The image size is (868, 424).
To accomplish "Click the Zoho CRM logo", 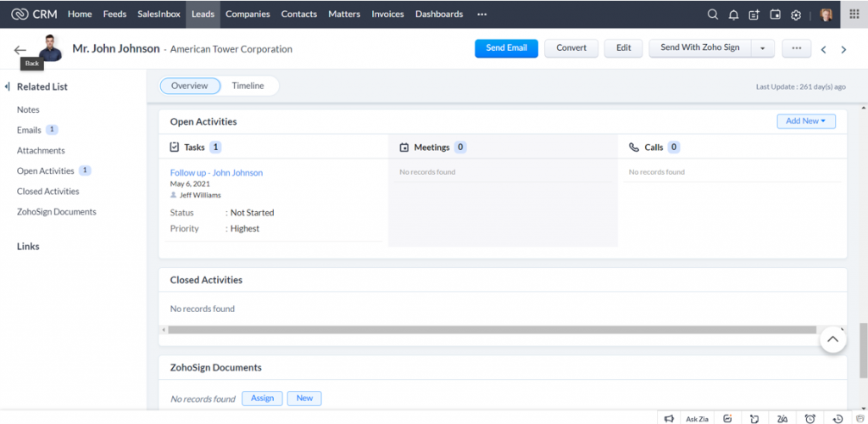I will pyautogui.click(x=34, y=14).
